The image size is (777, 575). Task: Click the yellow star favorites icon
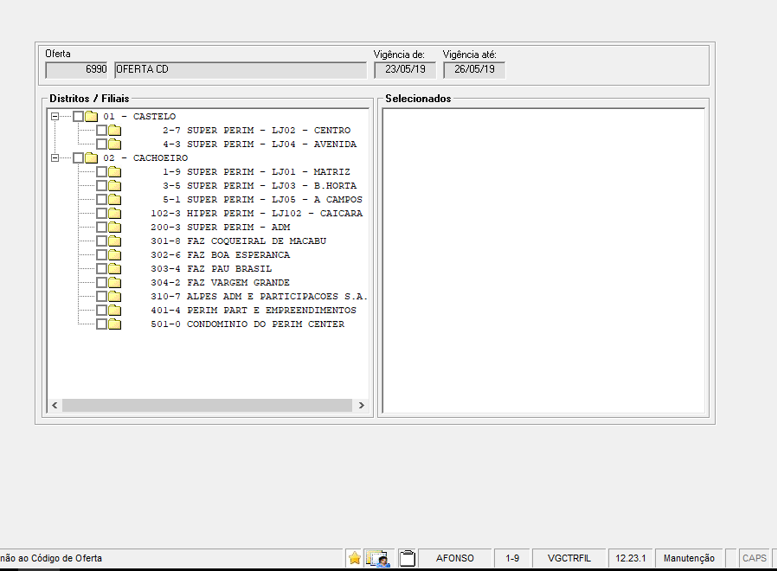pos(354,558)
